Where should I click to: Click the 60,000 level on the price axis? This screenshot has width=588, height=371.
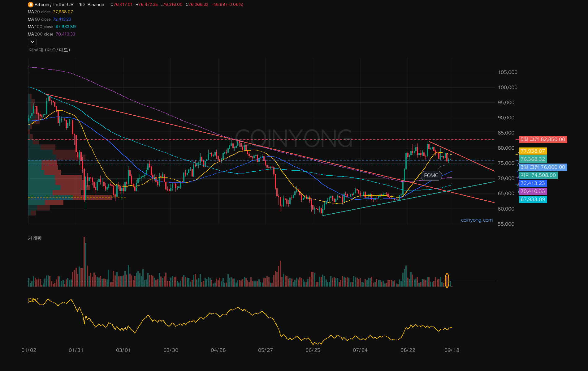[x=506, y=209]
